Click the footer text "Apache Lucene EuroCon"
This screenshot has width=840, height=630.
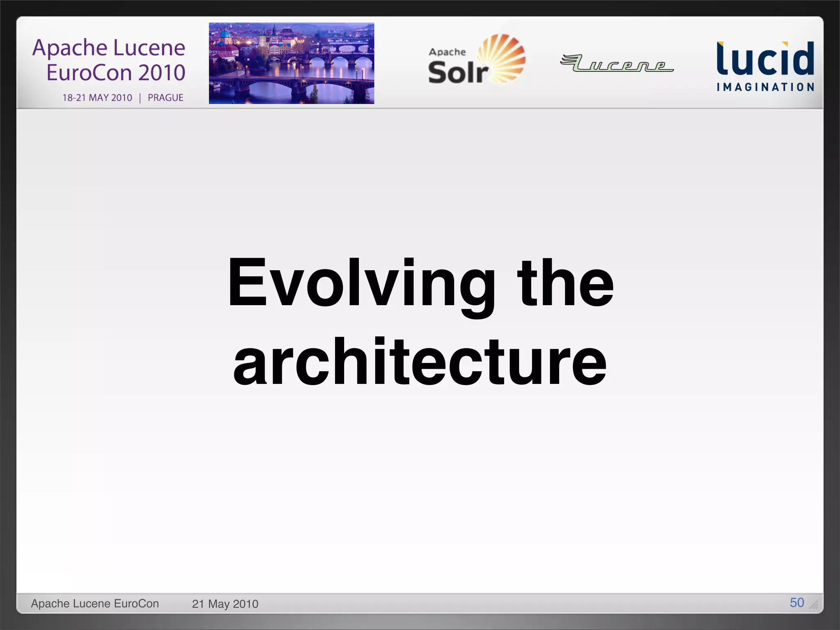pyautogui.click(x=95, y=603)
